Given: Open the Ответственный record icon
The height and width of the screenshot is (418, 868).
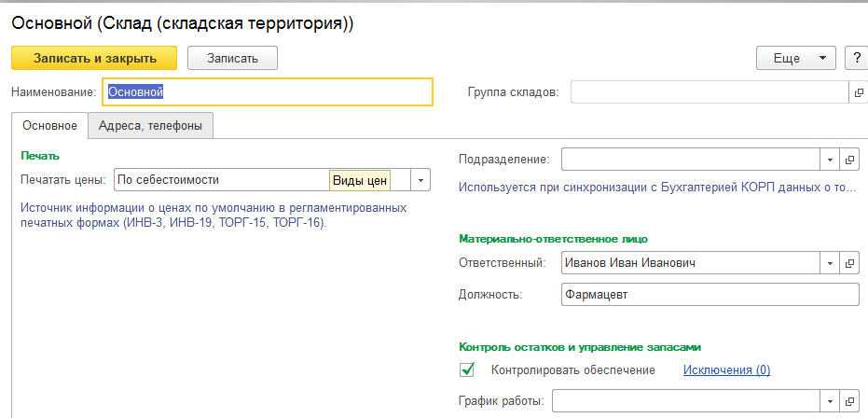Looking at the screenshot, I should 849,263.
